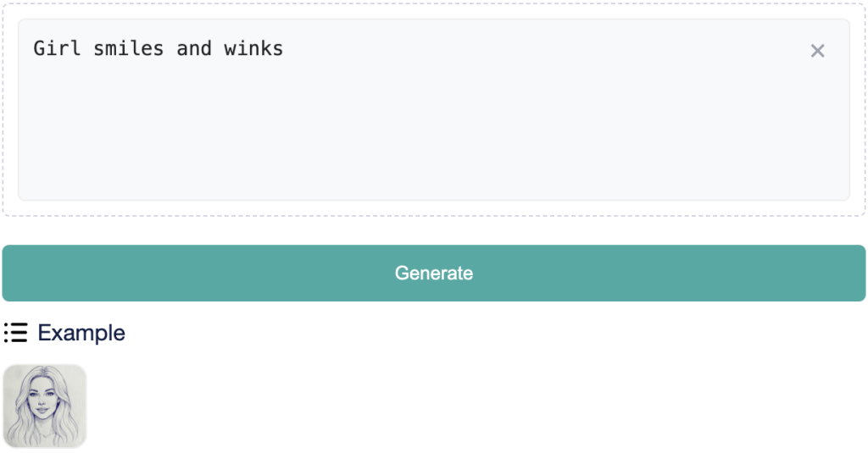Load the pencil portrait example image

point(45,406)
